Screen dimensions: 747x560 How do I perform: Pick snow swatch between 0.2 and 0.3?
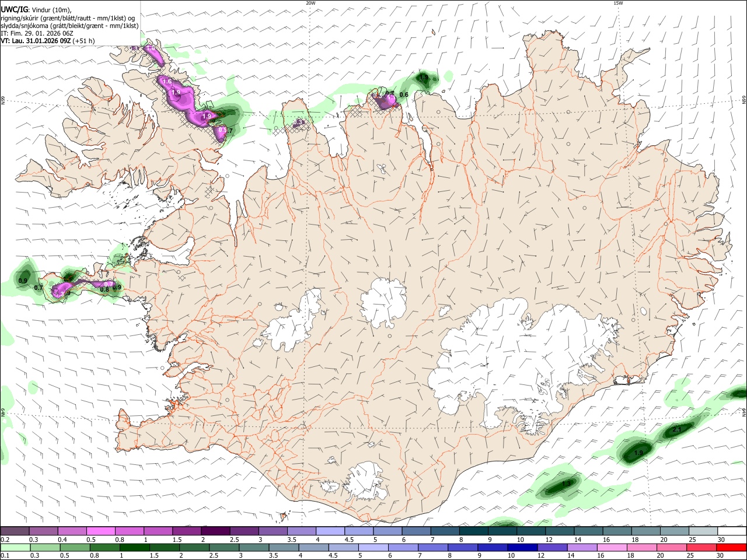click(15, 531)
